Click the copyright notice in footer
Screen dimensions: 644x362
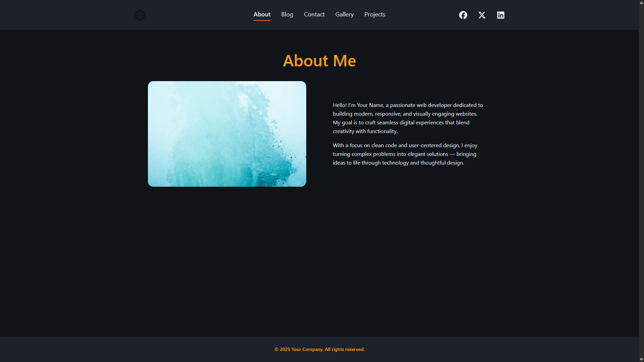(319, 349)
